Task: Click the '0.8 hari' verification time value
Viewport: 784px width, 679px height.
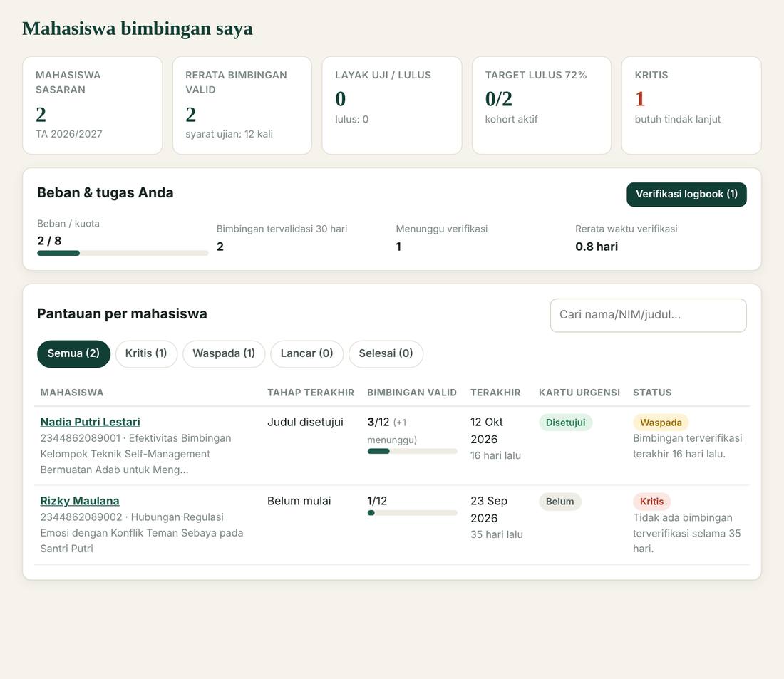Action: [597, 247]
